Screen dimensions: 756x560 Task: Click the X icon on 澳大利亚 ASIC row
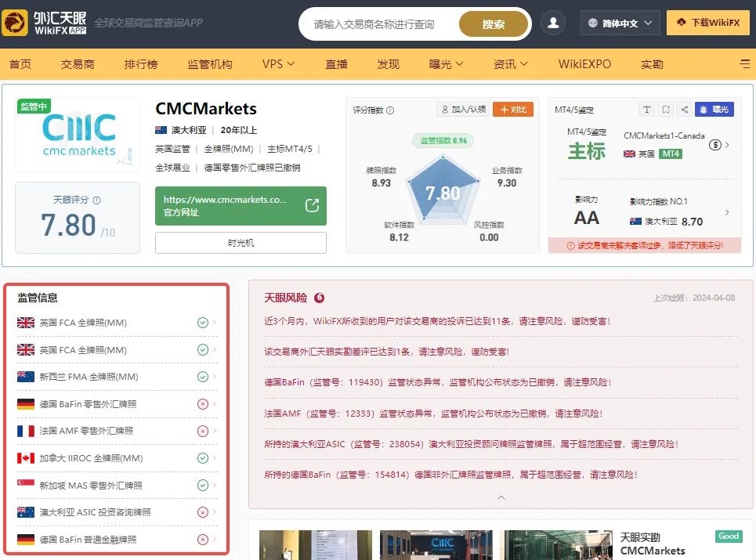202,512
